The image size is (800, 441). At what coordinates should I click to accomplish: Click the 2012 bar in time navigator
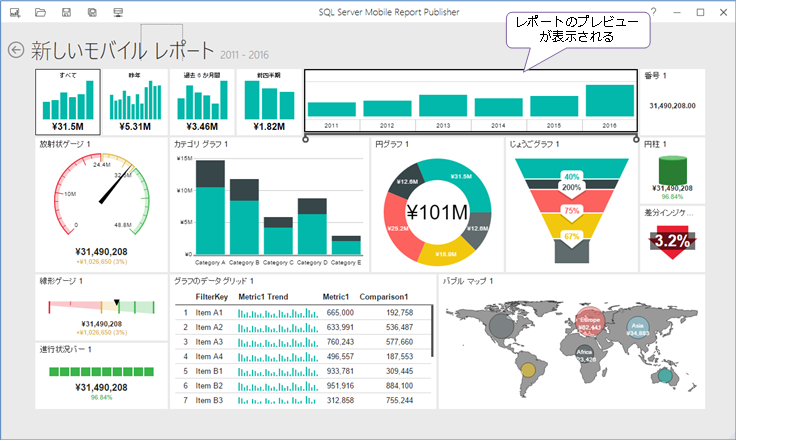coord(387,108)
